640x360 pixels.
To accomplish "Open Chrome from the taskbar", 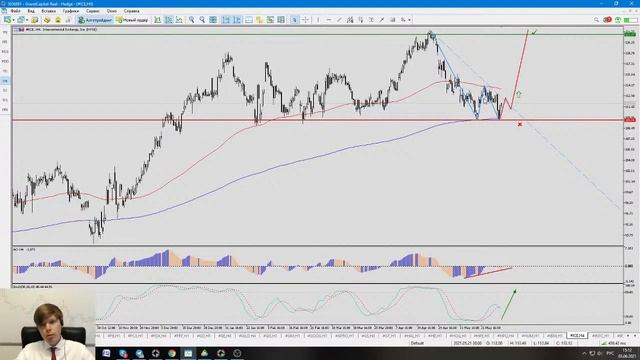I will (172, 353).
